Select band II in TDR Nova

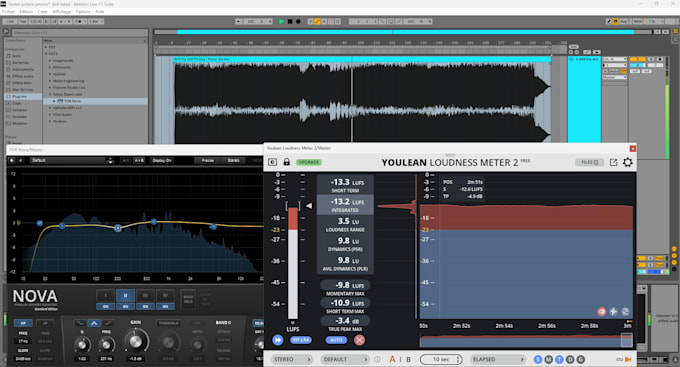pos(125,296)
